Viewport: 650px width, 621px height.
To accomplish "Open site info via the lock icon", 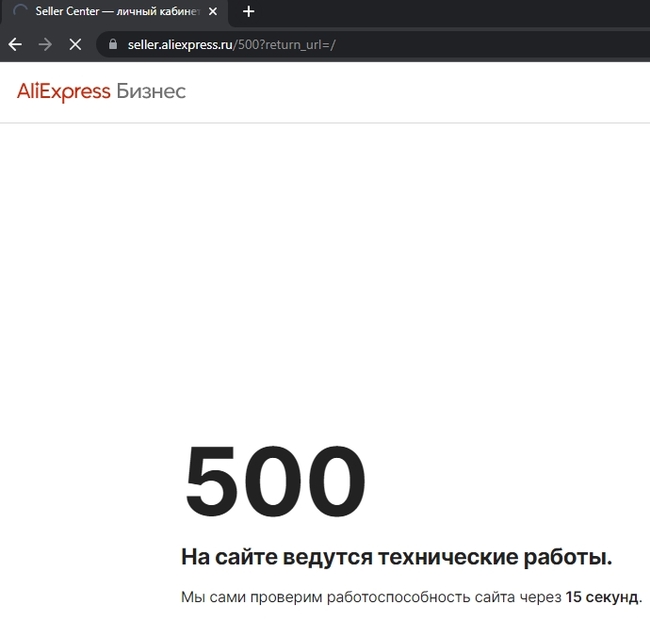I will click(112, 44).
